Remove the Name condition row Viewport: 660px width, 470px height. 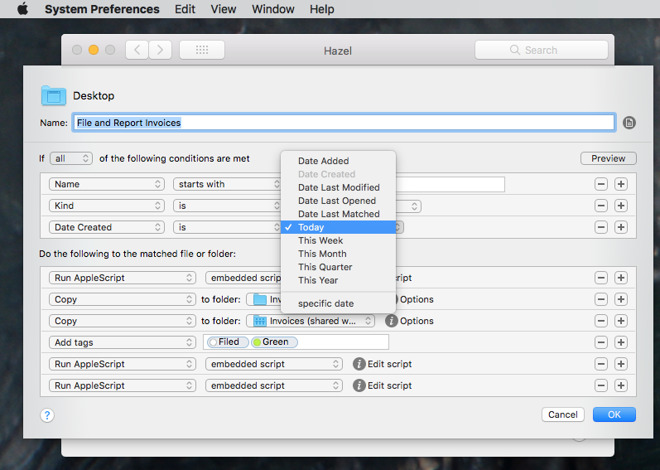coord(601,184)
